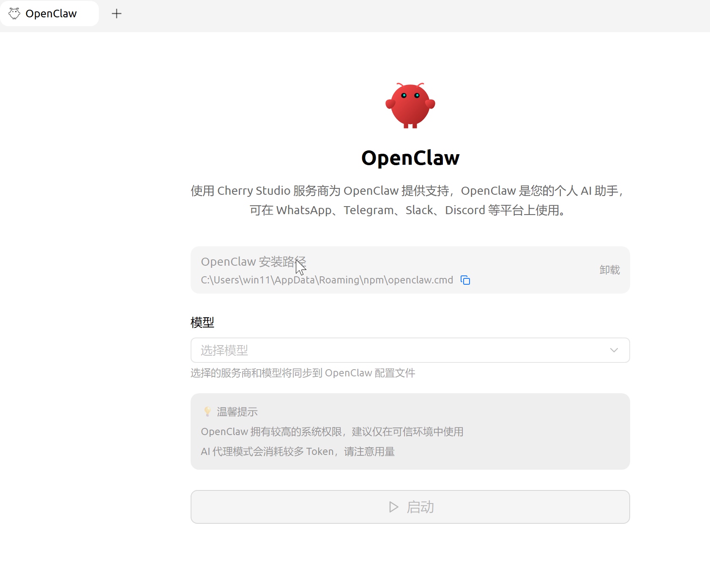Copy the OpenClaw install path
This screenshot has width=710, height=588.
[465, 280]
